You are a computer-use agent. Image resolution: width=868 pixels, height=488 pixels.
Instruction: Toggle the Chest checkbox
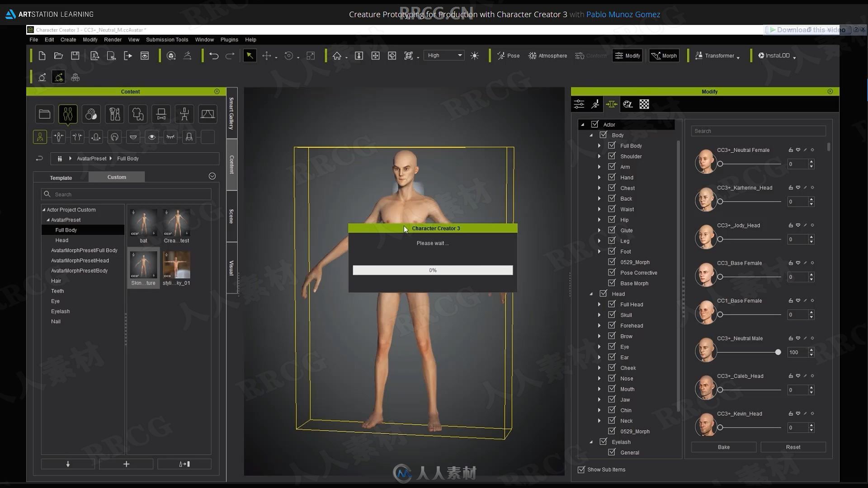[612, 188]
